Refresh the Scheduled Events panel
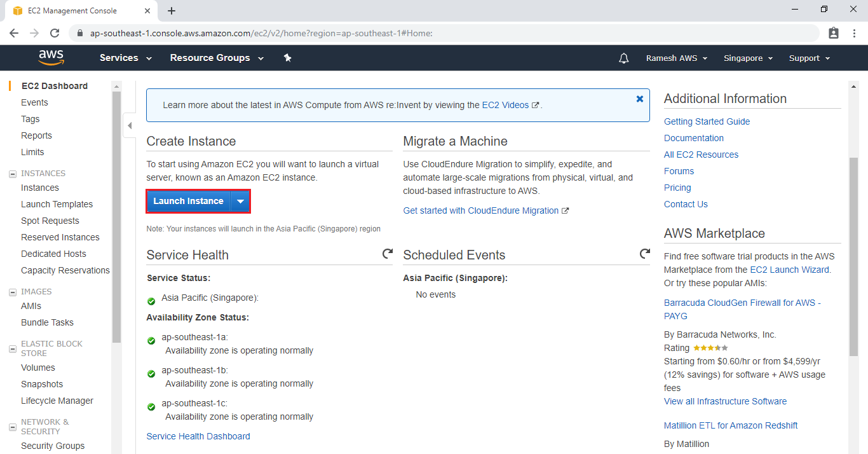 tap(645, 254)
